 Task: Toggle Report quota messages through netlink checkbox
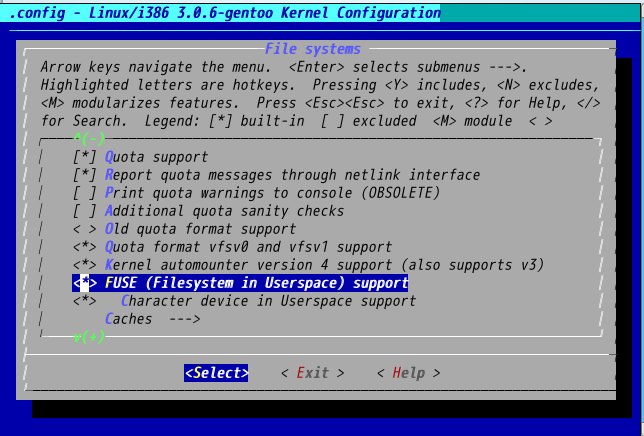(85, 175)
